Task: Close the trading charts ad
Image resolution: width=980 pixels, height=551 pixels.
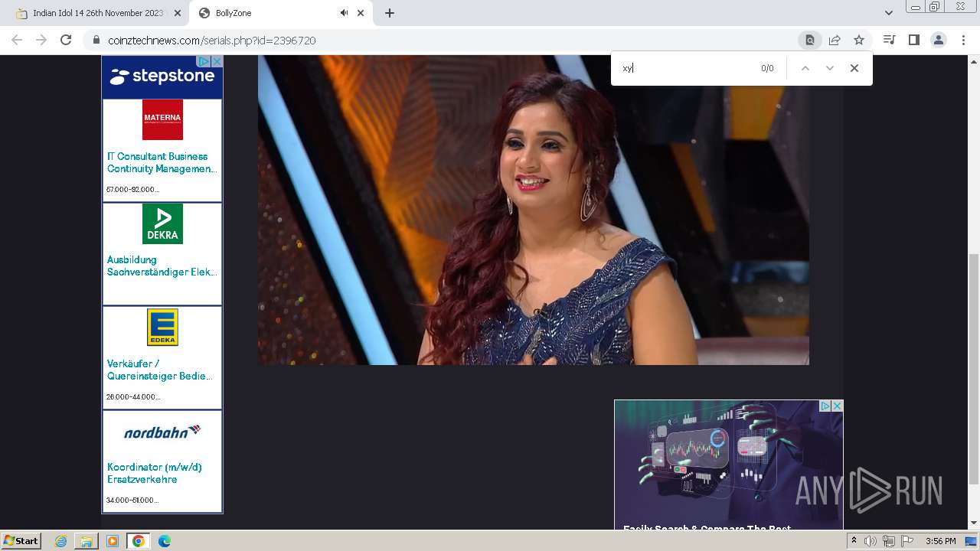Action: (x=838, y=406)
